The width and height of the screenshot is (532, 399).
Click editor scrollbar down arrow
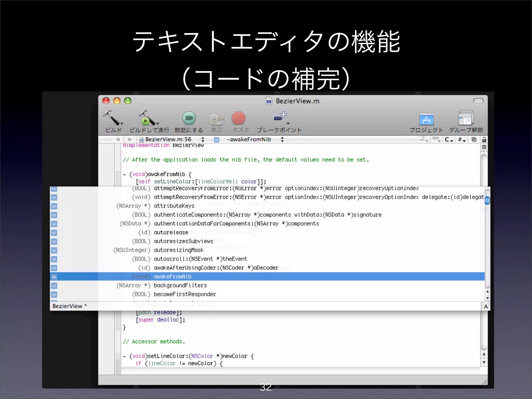484,362
